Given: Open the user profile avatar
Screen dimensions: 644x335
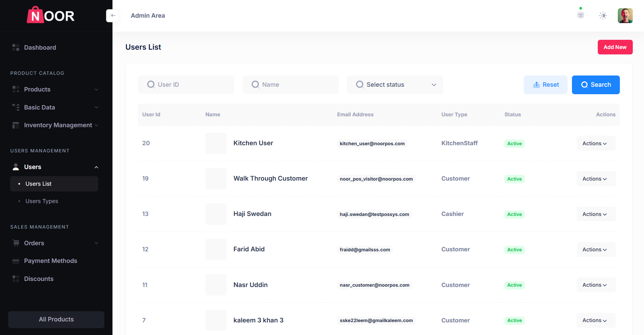Looking at the screenshot, I should 625,16.
